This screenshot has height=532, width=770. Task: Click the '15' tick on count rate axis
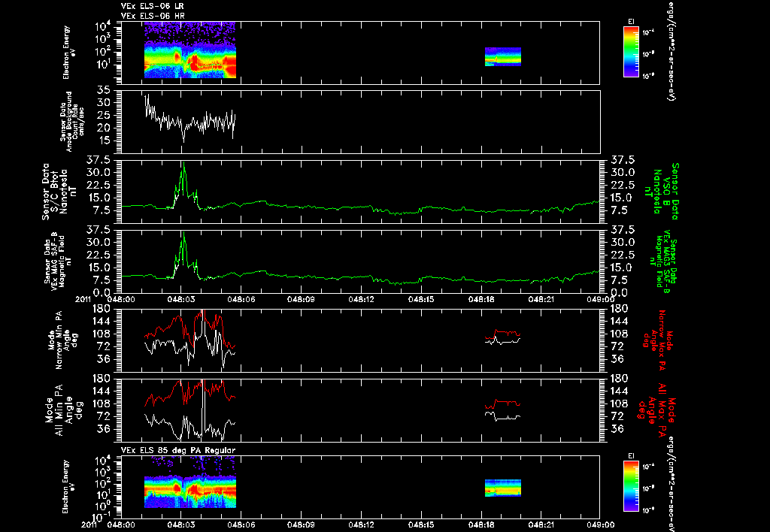pyautogui.click(x=104, y=141)
